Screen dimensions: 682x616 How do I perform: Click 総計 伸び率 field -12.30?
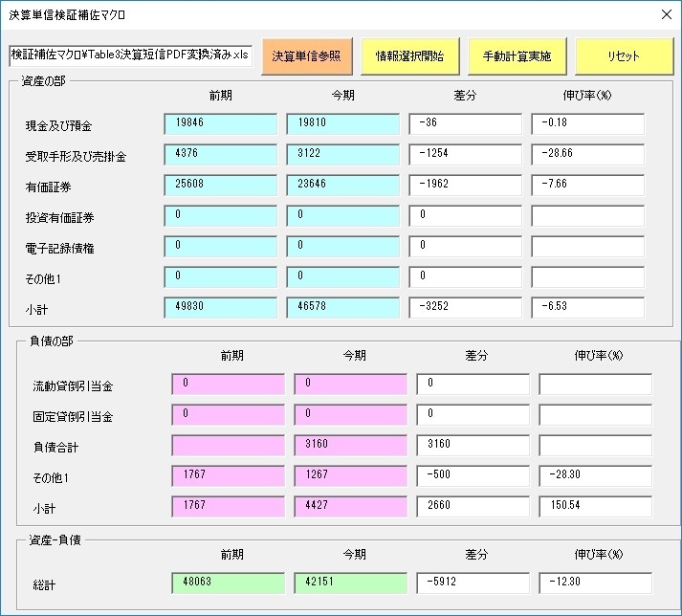click(x=596, y=583)
